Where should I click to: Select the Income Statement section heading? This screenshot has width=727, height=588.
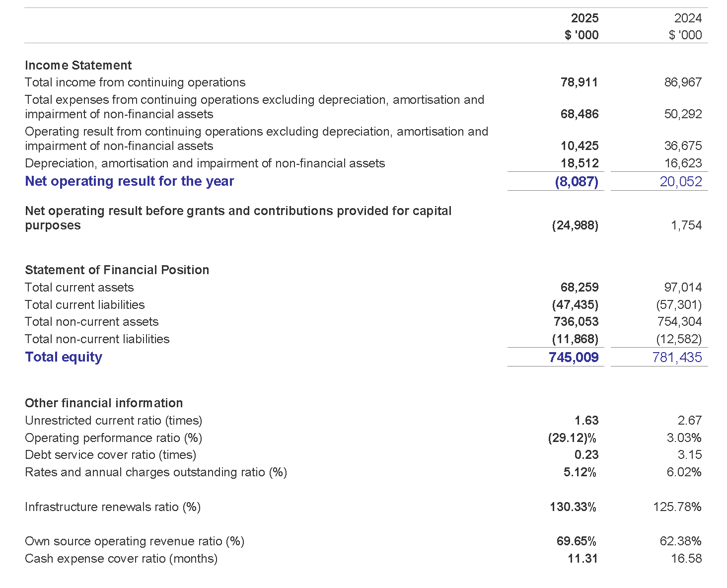tap(78, 65)
